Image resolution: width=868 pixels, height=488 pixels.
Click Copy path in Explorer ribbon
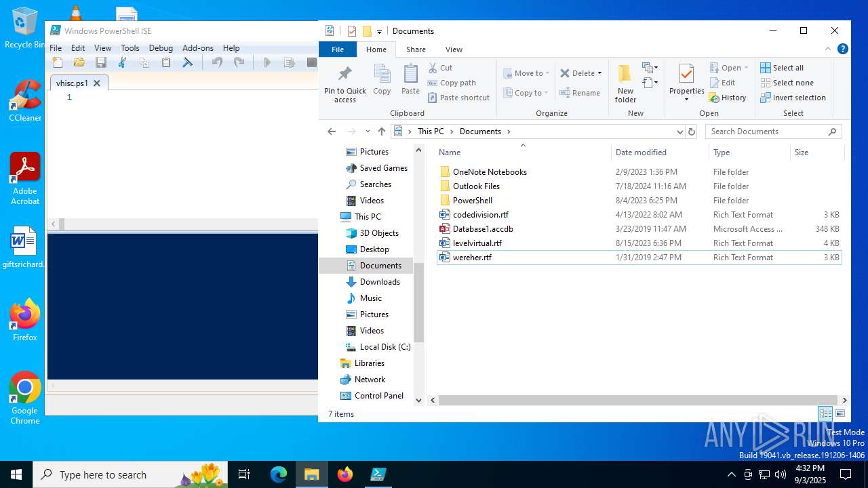pos(452,83)
